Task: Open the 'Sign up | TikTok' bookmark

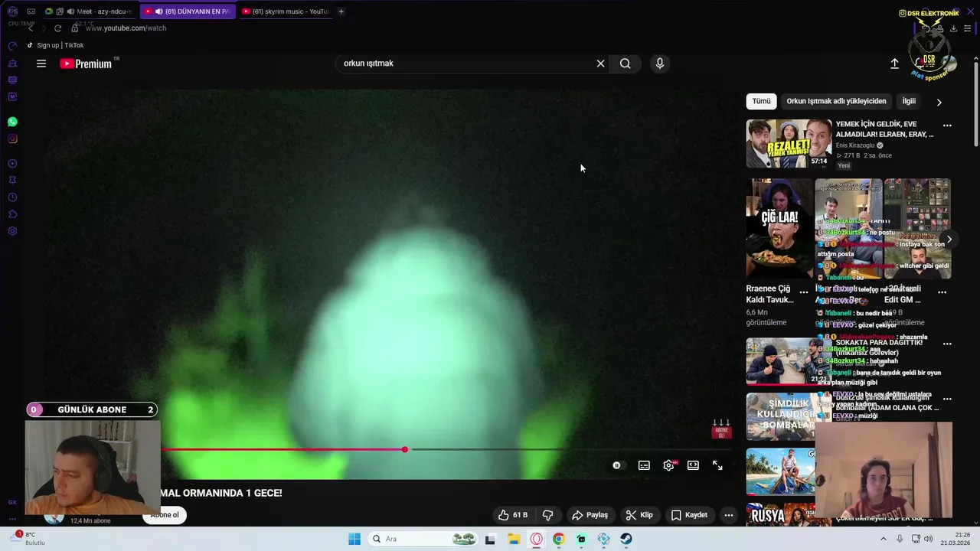Action: click(x=55, y=45)
